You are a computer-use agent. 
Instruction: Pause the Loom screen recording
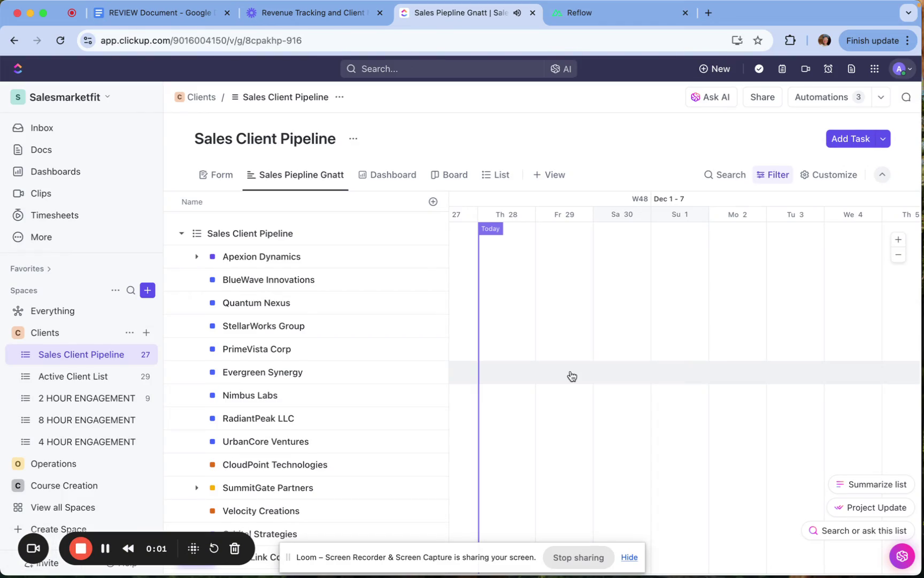point(105,549)
